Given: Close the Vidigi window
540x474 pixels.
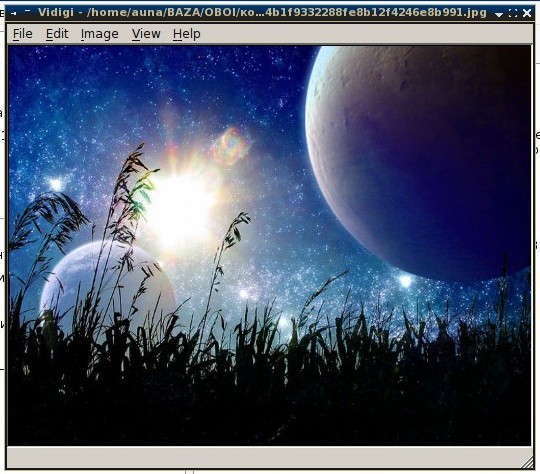Looking at the screenshot, I should coord(527,13).
